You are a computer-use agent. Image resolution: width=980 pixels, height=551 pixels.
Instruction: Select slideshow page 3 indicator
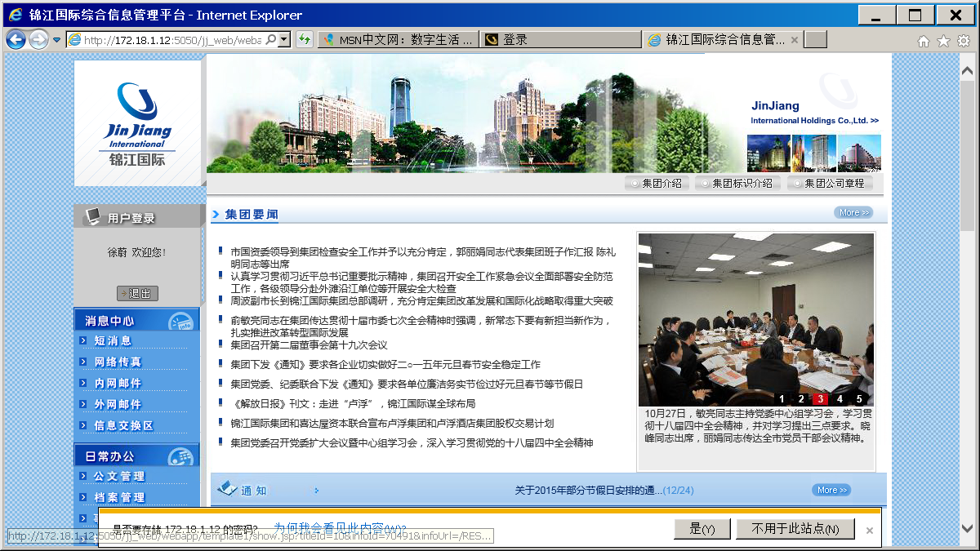pos(820,399)
